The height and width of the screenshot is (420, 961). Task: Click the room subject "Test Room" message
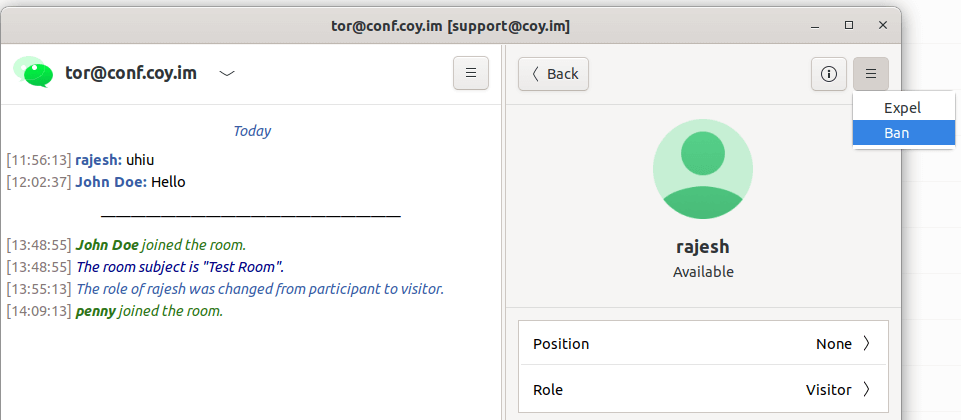[180, 267]
